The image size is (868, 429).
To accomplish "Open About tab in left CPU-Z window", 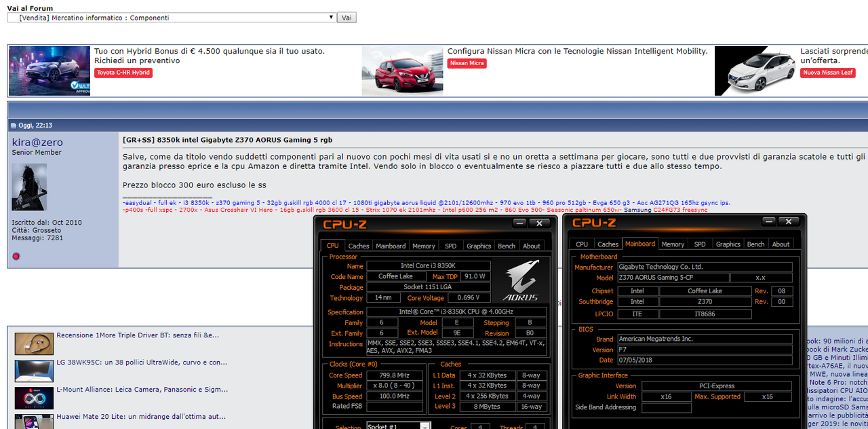I will click(x=532, y=246).
